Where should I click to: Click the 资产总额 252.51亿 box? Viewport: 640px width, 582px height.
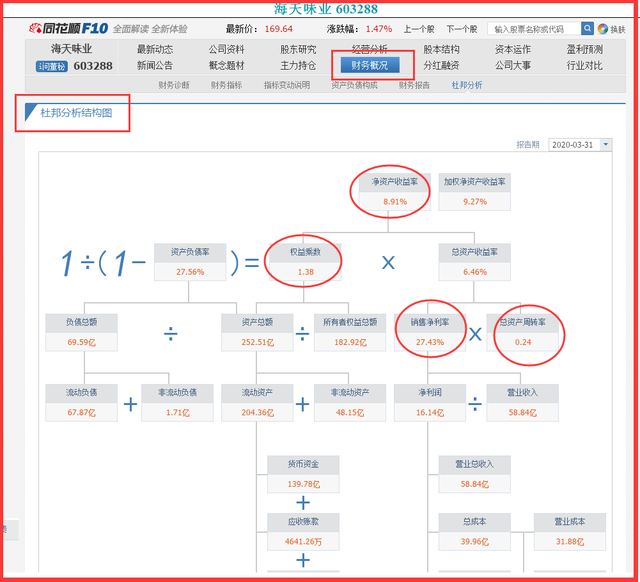257,332
